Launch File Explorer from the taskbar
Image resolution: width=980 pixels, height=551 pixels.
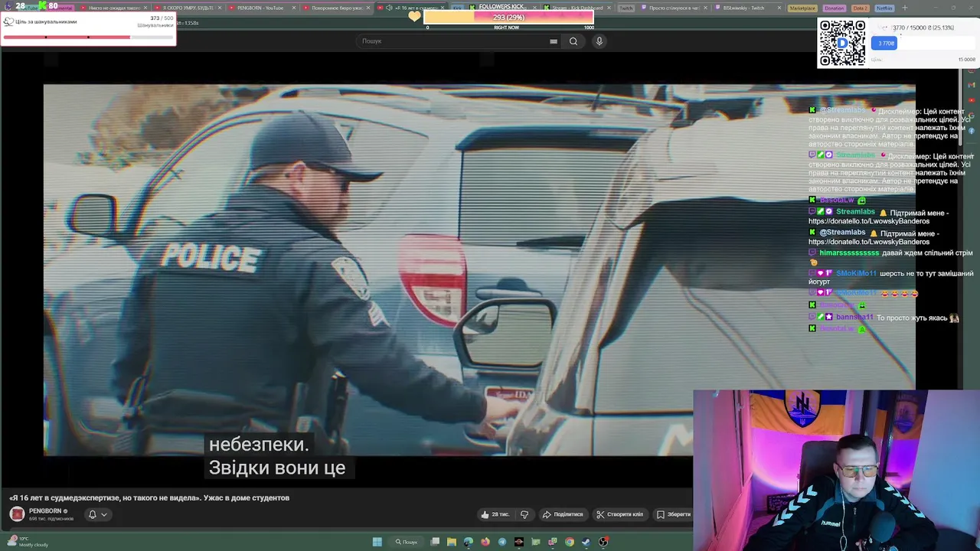tap(452, 542)
